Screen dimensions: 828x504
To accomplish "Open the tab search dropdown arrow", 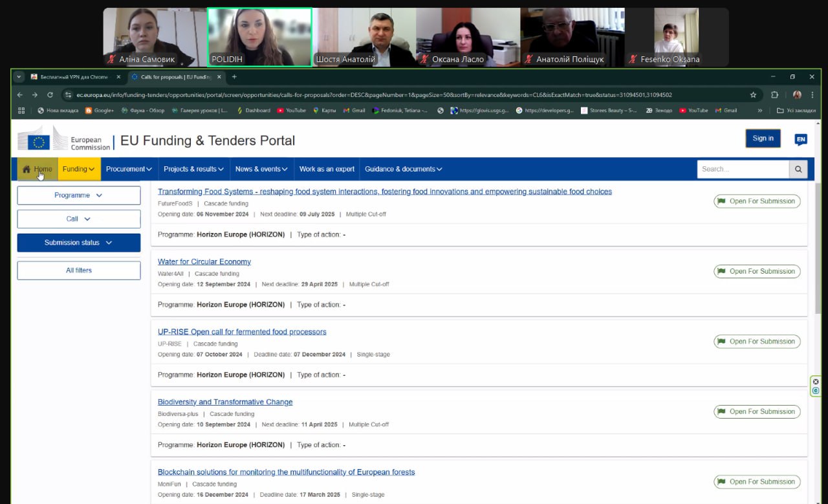I will click(19, 76).
